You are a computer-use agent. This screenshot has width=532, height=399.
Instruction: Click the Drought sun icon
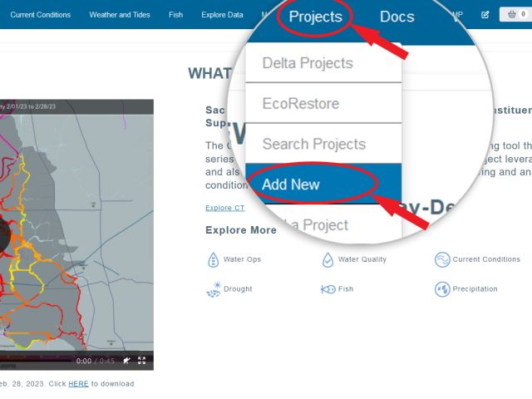(x=214, y=289)
